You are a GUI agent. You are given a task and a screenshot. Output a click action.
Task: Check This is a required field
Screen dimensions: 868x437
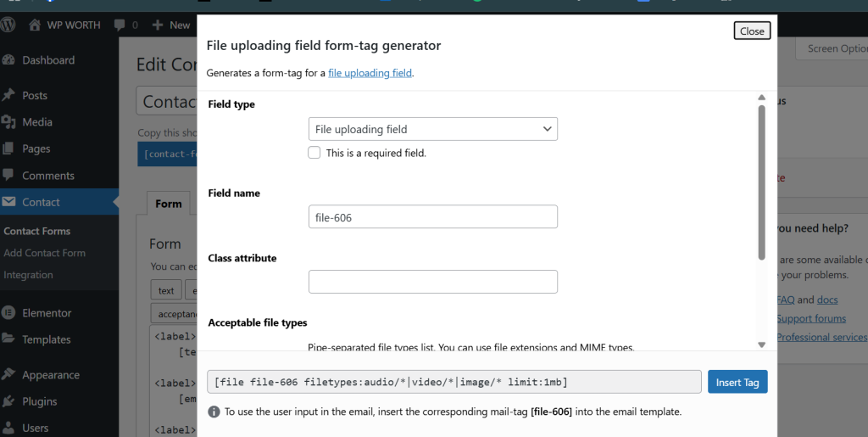click(314, 152)
